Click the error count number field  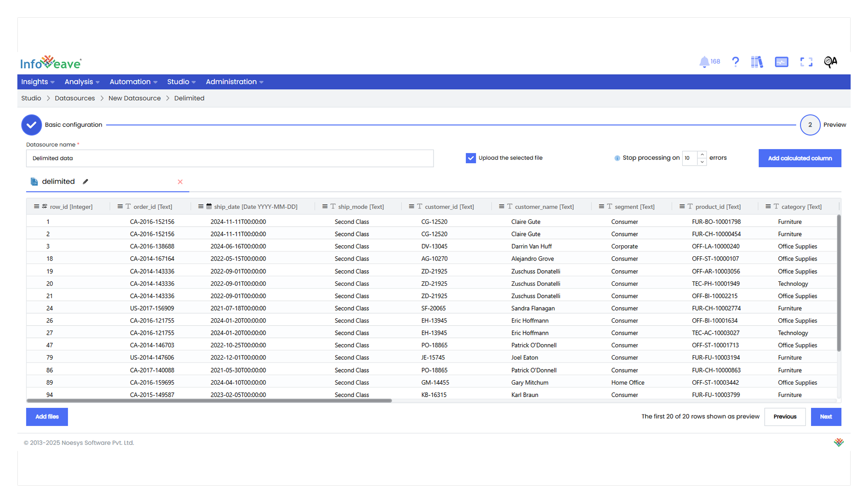tap(690, 158)
